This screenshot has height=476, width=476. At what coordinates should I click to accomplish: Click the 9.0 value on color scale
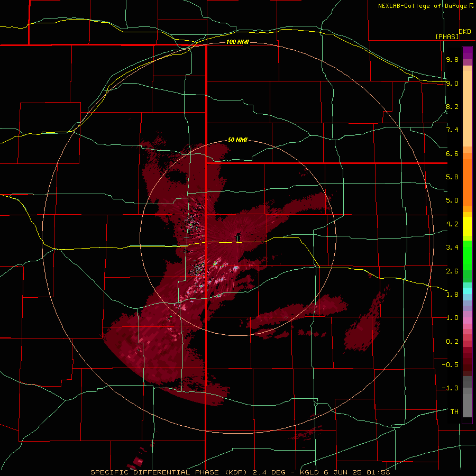pos(452,83)
